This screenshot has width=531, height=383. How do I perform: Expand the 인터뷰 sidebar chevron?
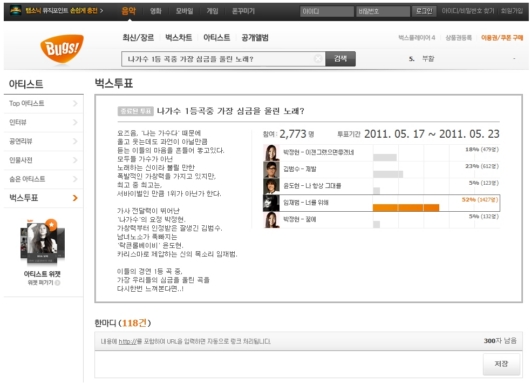75,122
